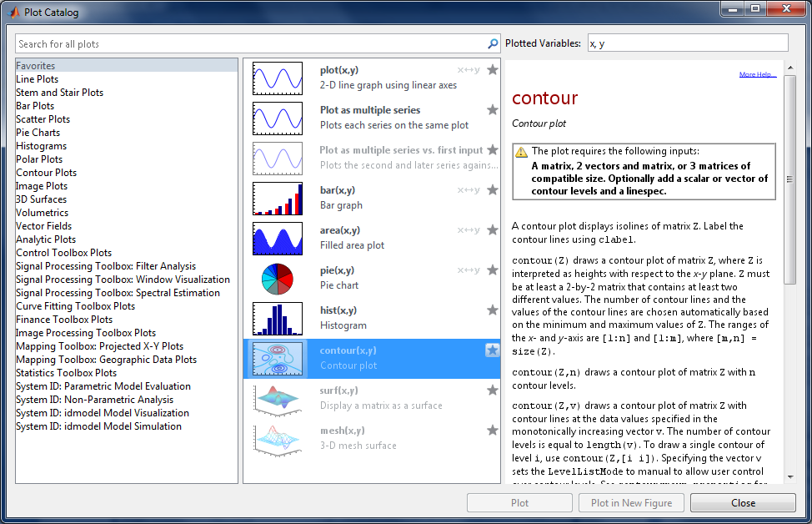Select the mesh(x,y) 3-D mesh icon

278,438
